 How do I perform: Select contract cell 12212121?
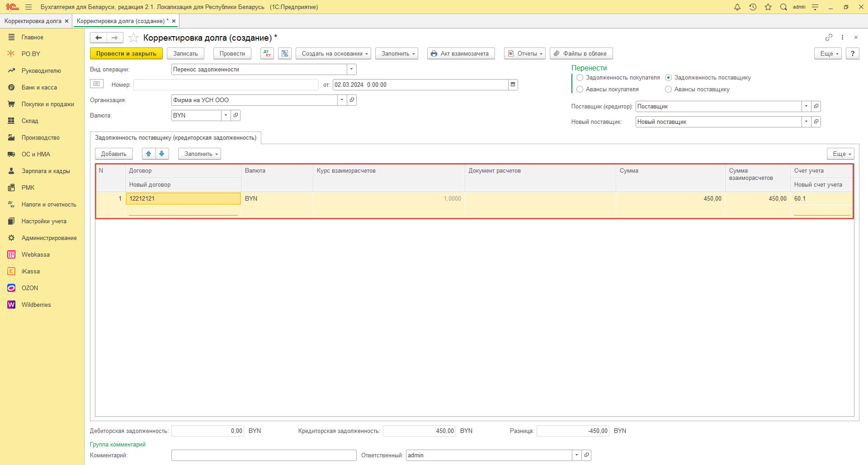(x=183, y=198)
